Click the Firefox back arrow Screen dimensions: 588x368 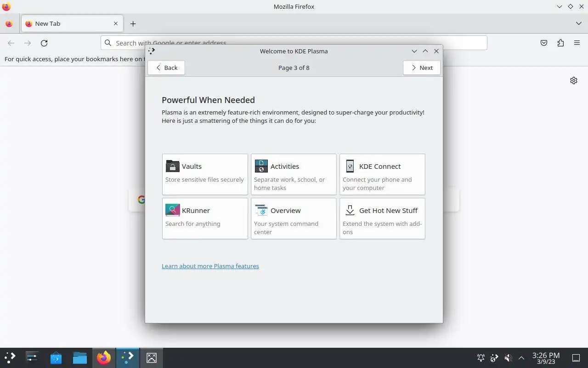(x=11, y=43)
